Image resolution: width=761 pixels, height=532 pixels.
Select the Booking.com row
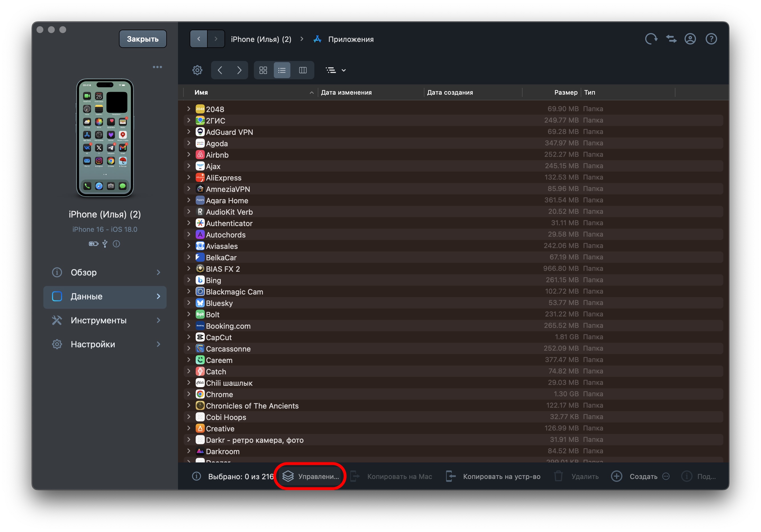pyautogui.click(x=454, y=326)
